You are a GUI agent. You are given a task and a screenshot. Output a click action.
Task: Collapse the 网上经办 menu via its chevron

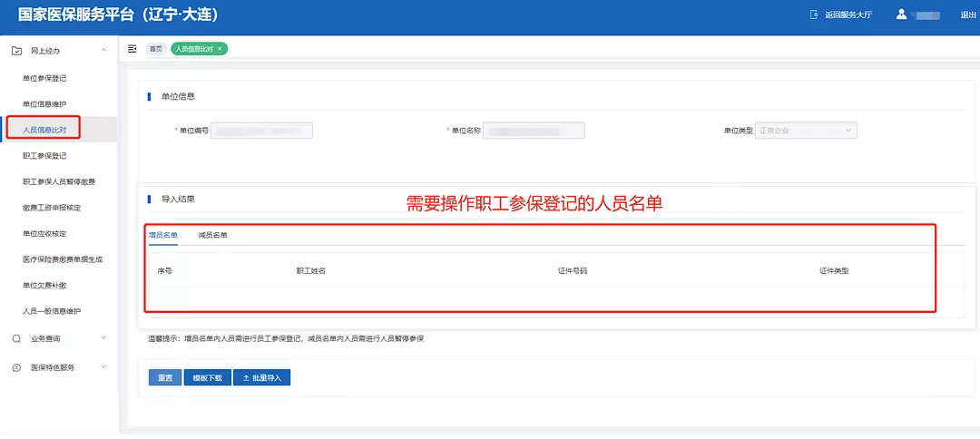pos(103,51)
